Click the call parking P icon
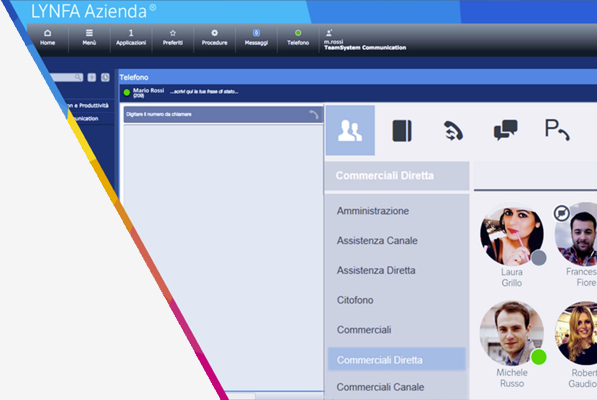The height and width of the screenshot is (400, 597). [557, 130]
